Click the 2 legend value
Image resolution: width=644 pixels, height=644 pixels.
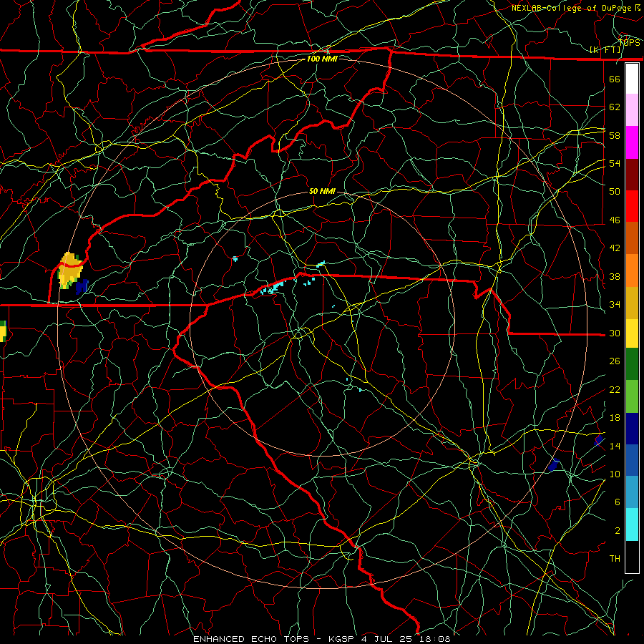point(618,531)
